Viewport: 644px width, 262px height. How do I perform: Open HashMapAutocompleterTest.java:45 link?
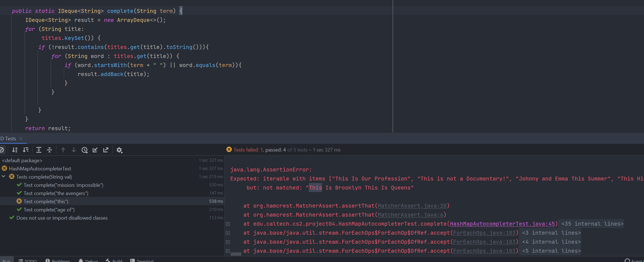(502, 224)
